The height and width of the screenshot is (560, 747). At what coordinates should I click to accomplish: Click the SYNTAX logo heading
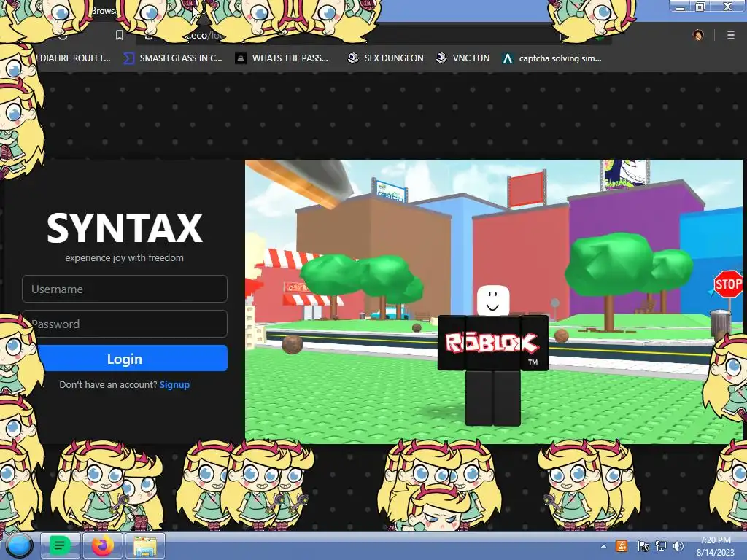coord(125,228)
